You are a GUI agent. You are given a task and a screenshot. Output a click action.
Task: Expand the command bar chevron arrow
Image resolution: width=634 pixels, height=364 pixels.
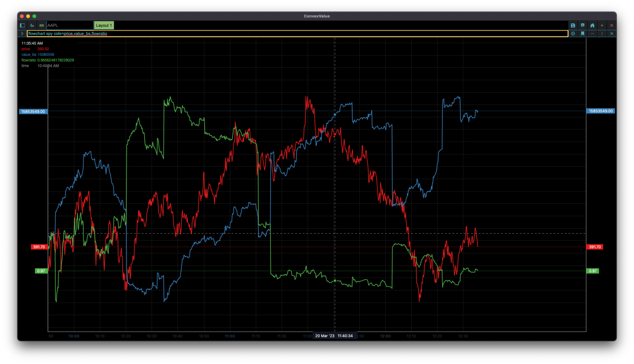[22, 34]
